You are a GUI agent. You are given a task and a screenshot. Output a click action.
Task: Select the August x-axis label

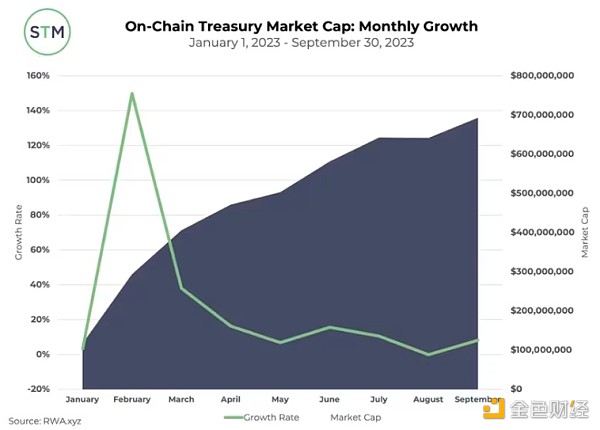click(x=428, y=399)
